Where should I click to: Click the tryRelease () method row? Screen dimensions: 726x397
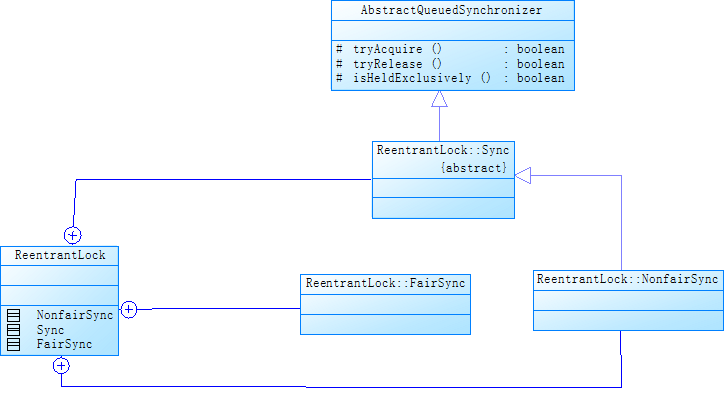pyautogui.click(x=451, y=64)
